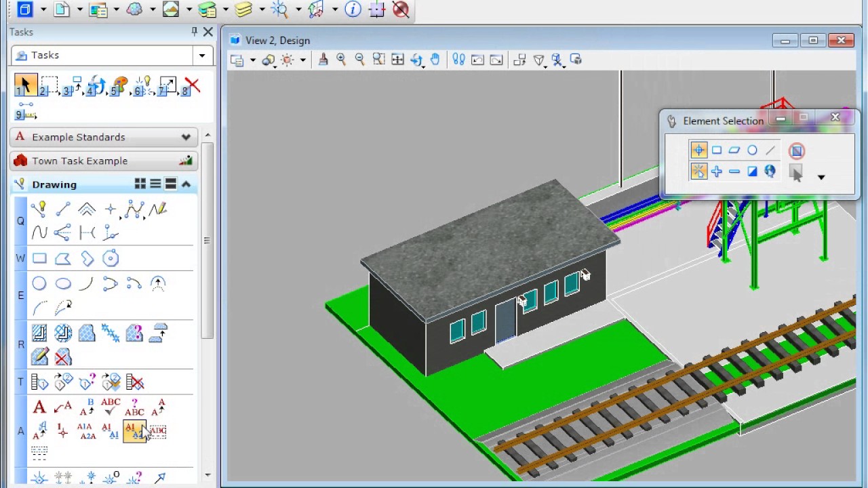868x488 pixels.
Task: Click the Delete Element red X tool
Action: (192, 86)
